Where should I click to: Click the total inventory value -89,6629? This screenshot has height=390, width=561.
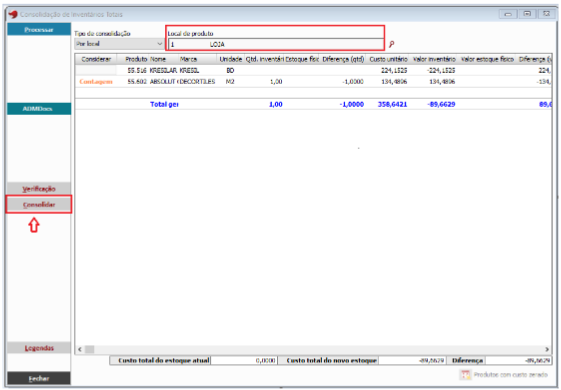(441, 104)
